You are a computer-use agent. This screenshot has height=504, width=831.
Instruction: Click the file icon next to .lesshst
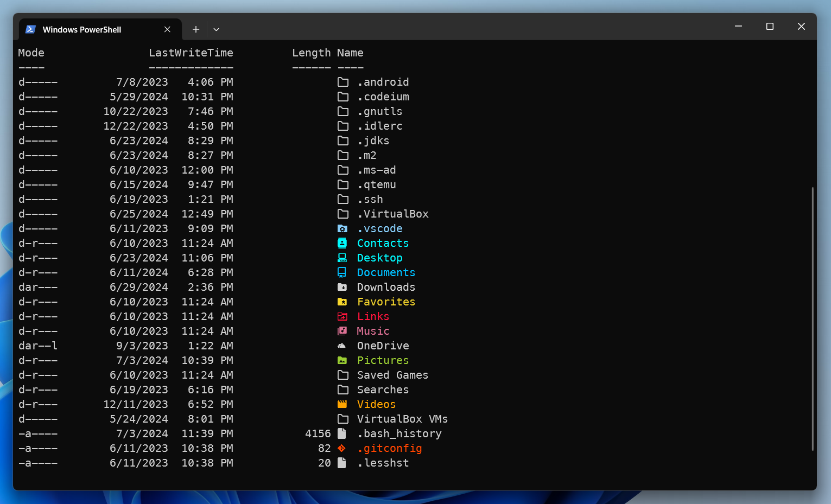click(x=342, y=463)
